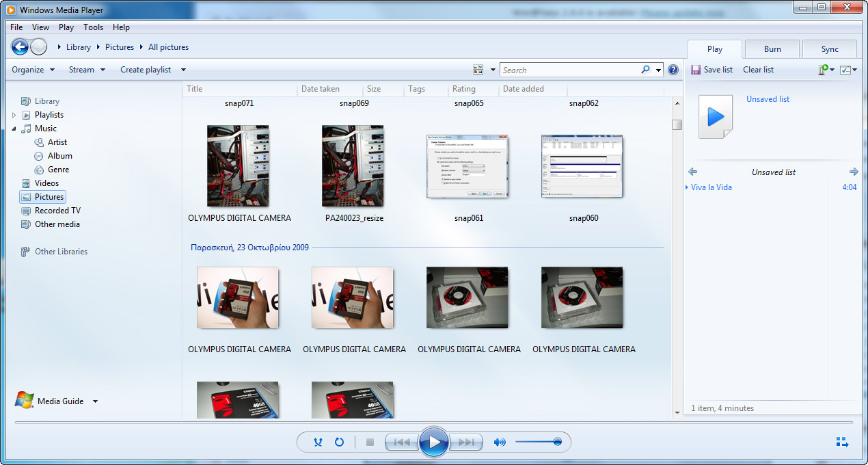Open Playlists in the navigation pane
The image size is (868, 465).
[x=49, y=115]
